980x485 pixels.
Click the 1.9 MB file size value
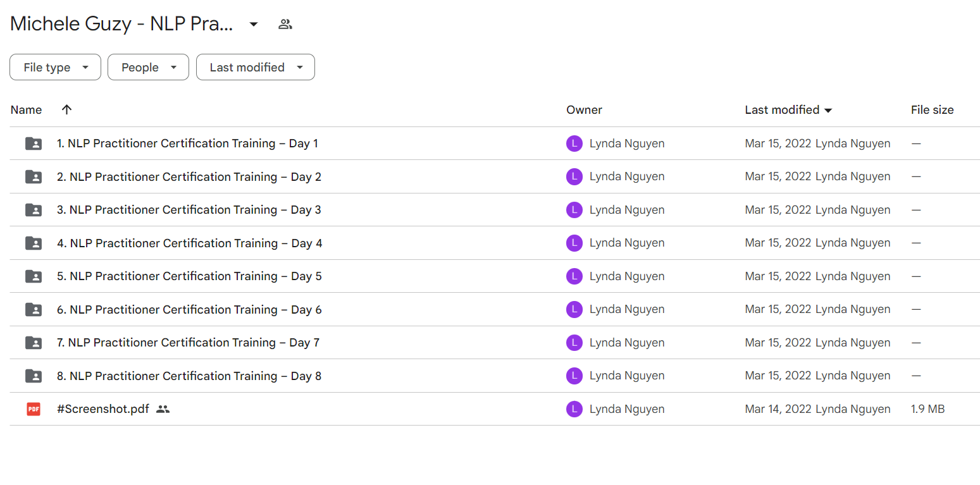[x=928, y=409]
